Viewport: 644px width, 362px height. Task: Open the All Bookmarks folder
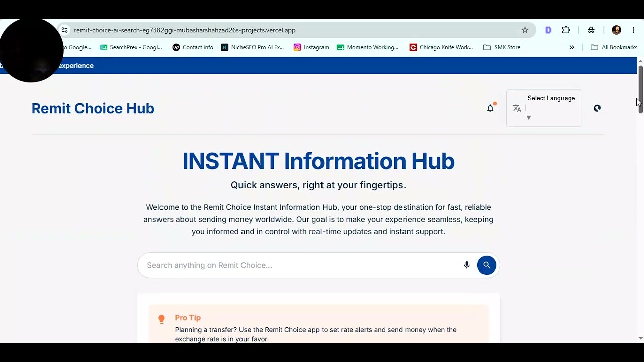point(614,47)
